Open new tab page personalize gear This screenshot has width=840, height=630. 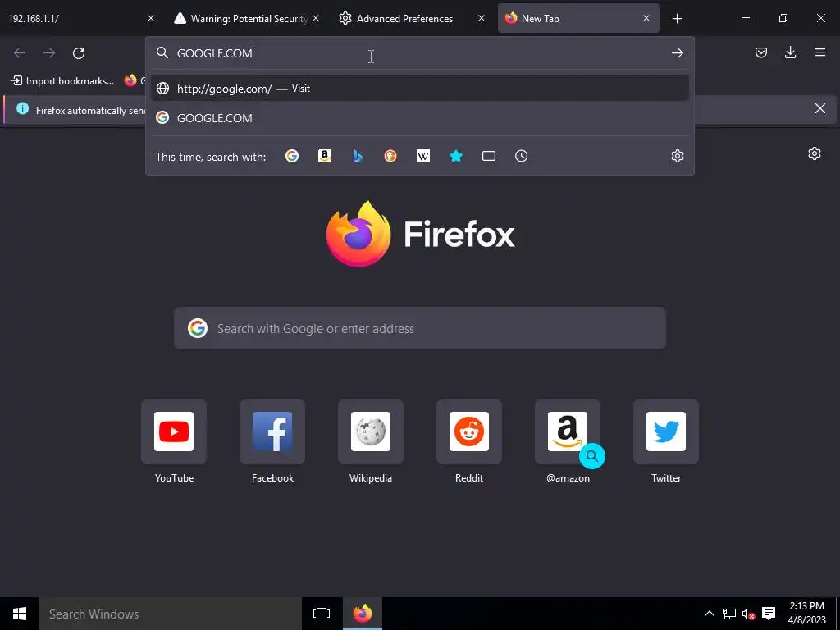pos(815,153)
